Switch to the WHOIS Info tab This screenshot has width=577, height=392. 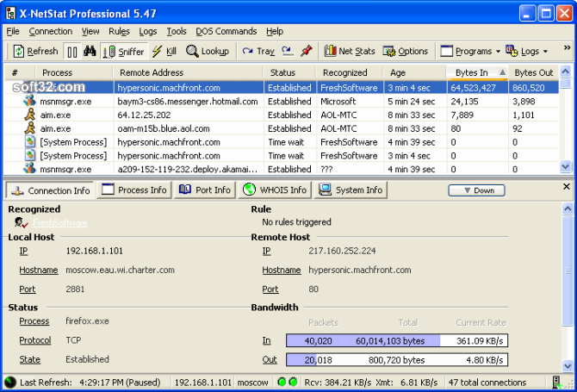(275, 190)
